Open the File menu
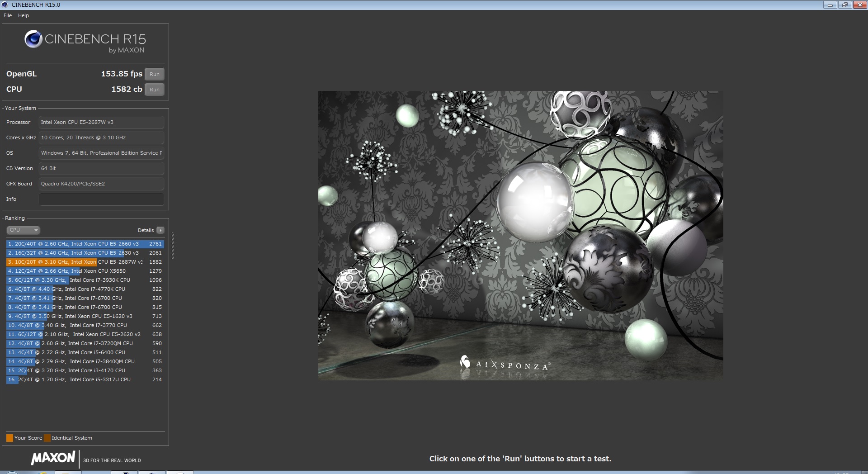Viewport: 868px width, 474px height. click(x=8, y=15)
